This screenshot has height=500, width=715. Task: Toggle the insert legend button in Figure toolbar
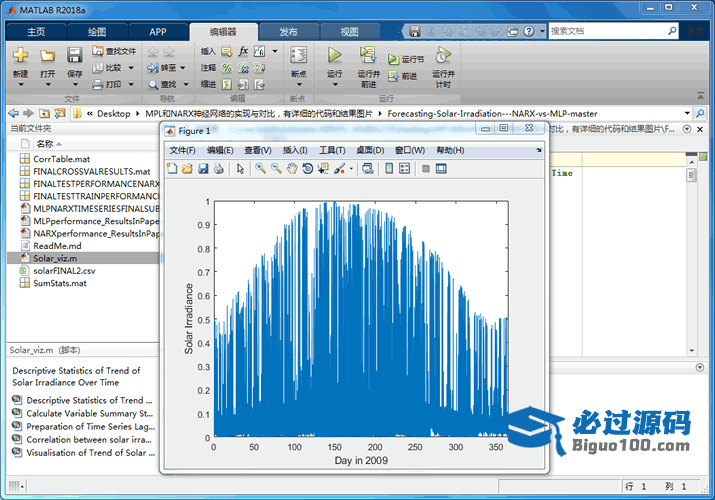click(404, 169)
